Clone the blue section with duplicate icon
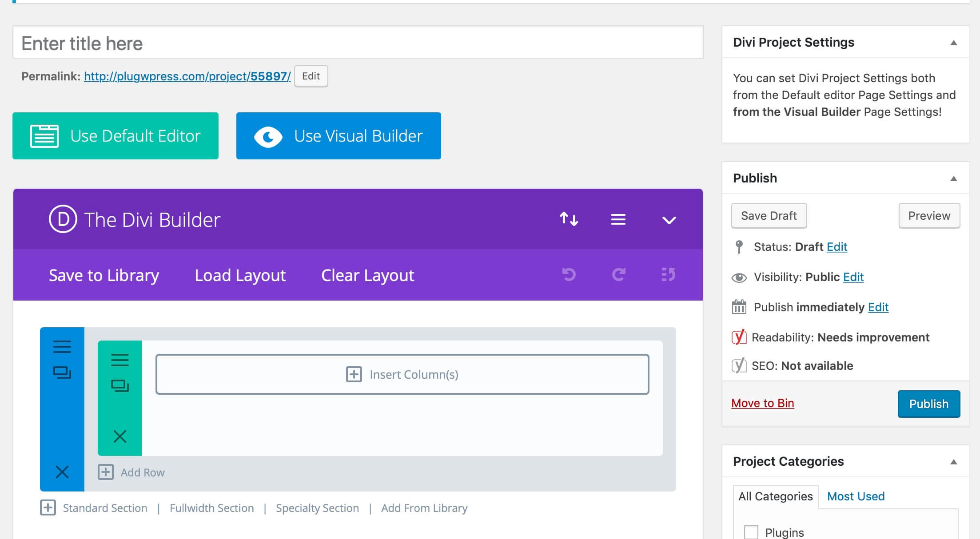The height and width of the screenshot is (539, 980). [62, 372]
